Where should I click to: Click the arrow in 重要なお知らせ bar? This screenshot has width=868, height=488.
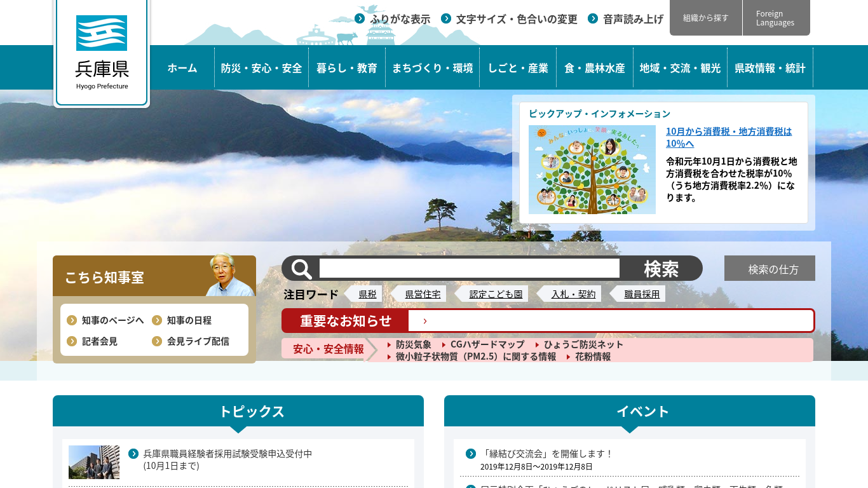[x=425, y=321]
